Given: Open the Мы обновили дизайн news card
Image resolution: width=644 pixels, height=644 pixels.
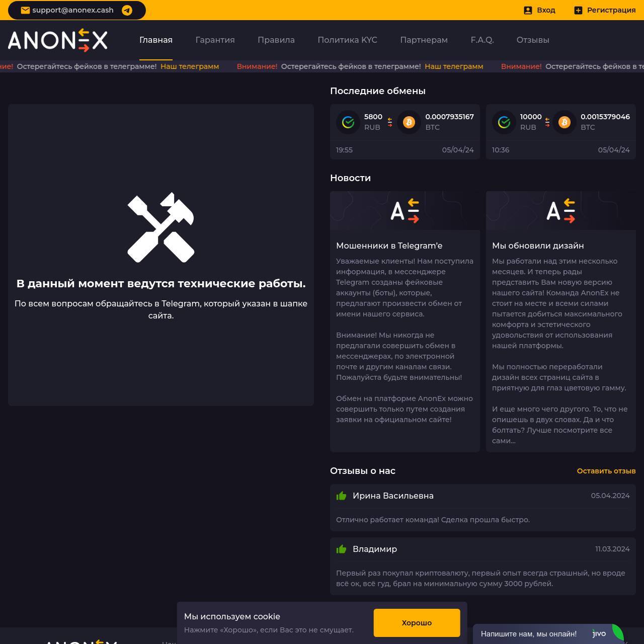Looking at the screenshot, I should pos(561,321).
